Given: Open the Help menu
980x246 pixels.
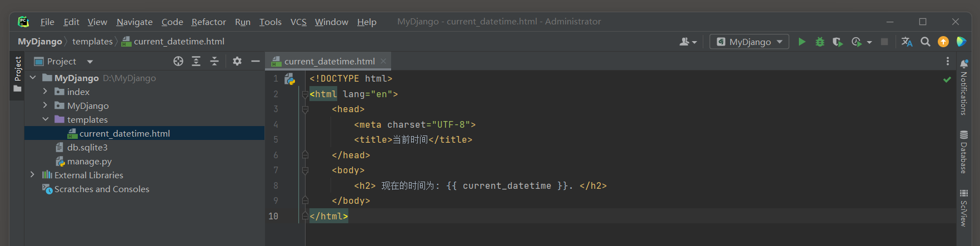Looking at the screenshot, I should point(367,22).
